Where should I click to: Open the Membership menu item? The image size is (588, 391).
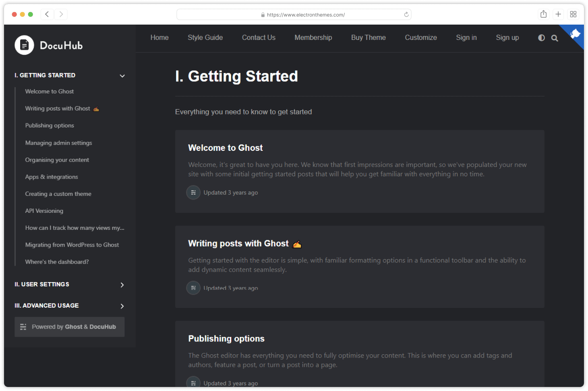(313, 37)
